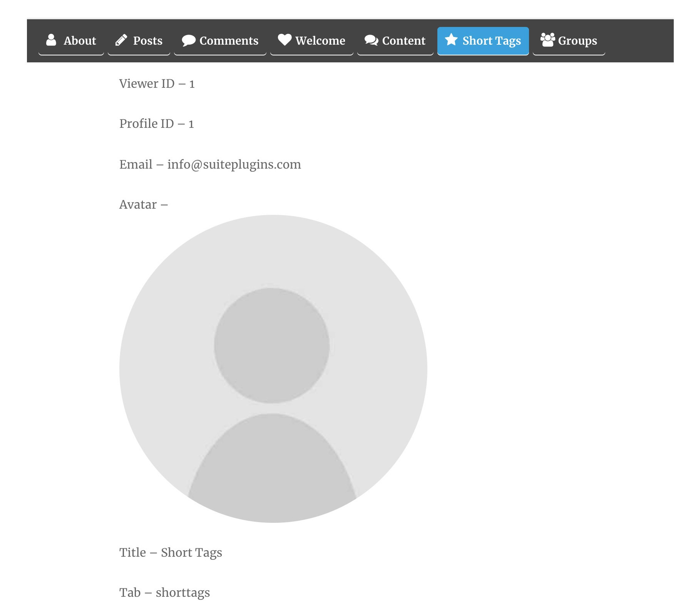Click the email info@suiteplugins.com
This screenshot has height=616, width=693.
pyautogui.click(x=234, y=165)
